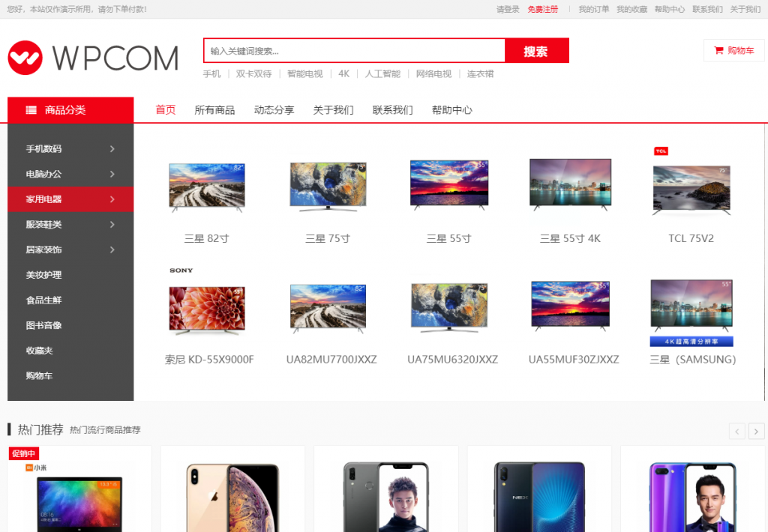Open the 三星 55寸 4K TV thumbnail

click(571, 184)
